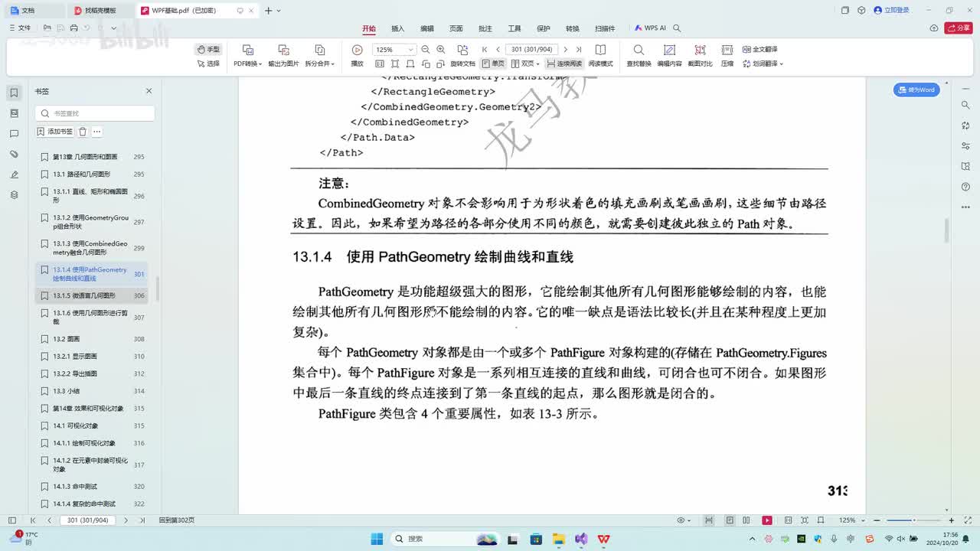The height and width of the screenshot is (551, 980).
Task: Go to next page in toolbar
Action: [565, 50]
